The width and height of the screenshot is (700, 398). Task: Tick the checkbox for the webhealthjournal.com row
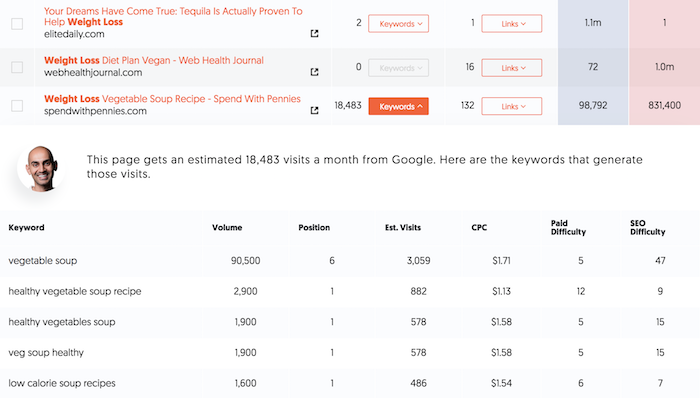17,67
